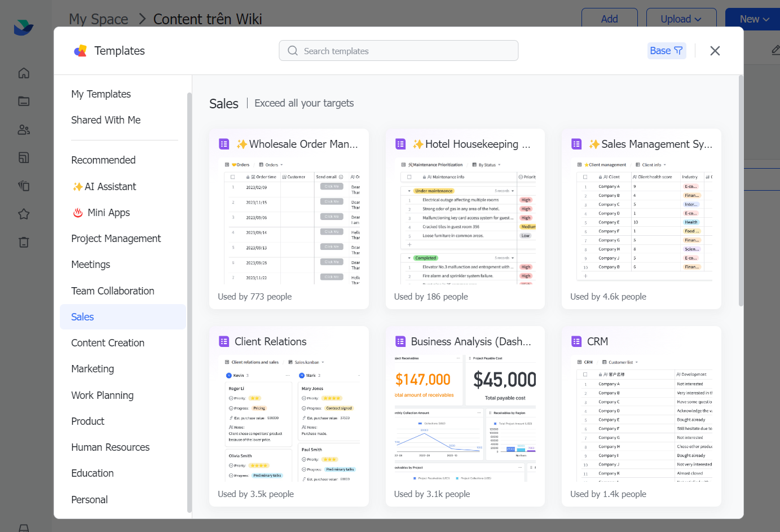
Task: Click Client Relations template title
Action: coord(271,341)
